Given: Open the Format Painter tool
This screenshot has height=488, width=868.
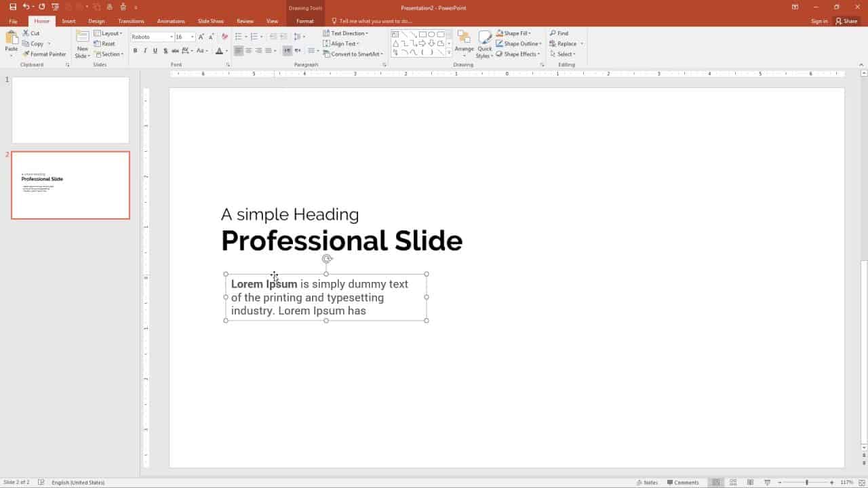Looking at the screenshot, I should 44,54.
